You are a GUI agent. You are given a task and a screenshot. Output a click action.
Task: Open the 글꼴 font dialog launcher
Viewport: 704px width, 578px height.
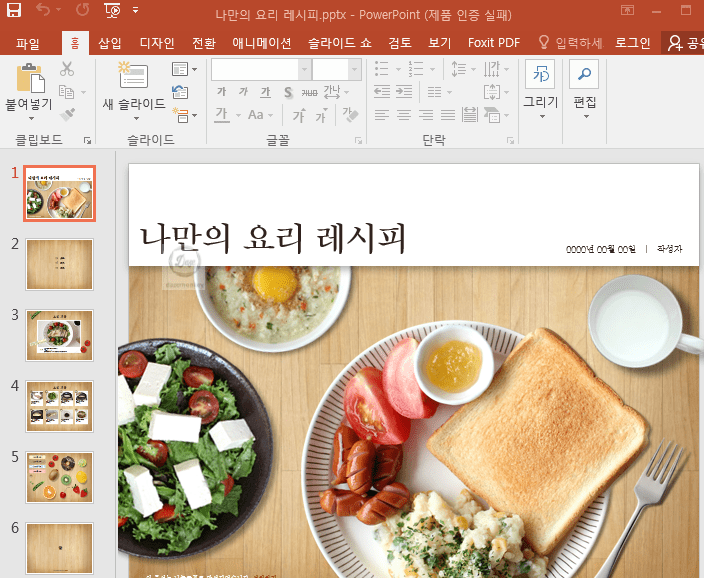tap(358, 141)
